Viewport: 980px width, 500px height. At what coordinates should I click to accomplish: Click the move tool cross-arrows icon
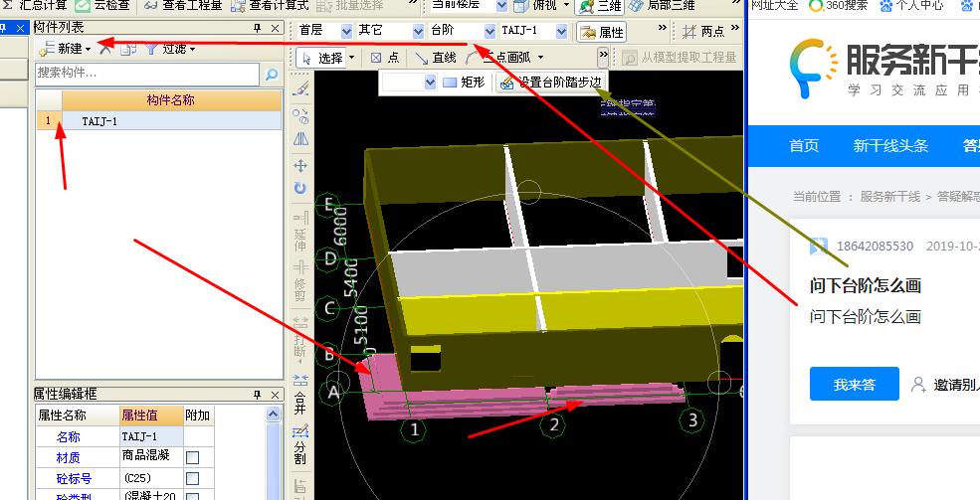coord(300,165)
